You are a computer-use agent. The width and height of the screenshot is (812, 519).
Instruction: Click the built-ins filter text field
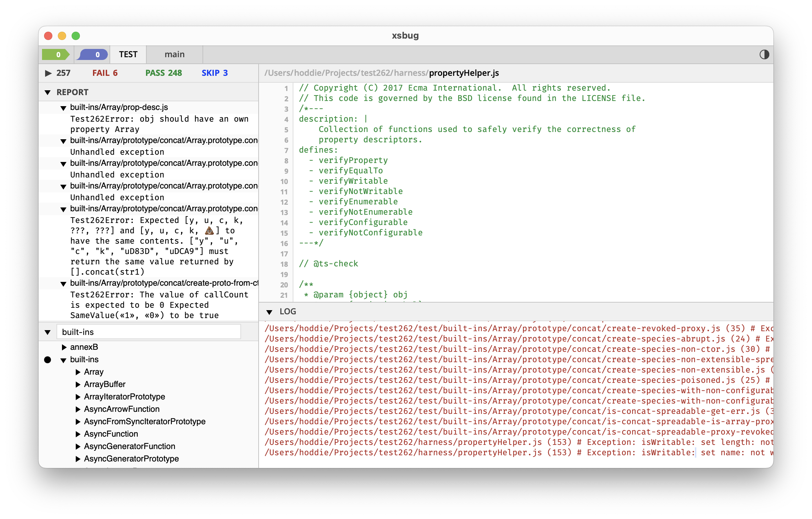tap(148, 332)
